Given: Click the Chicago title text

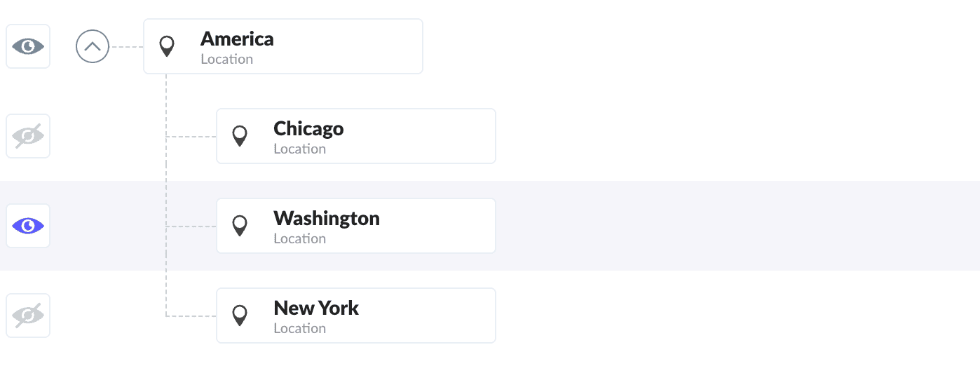Looking at the screenshot, I should 308,128.
